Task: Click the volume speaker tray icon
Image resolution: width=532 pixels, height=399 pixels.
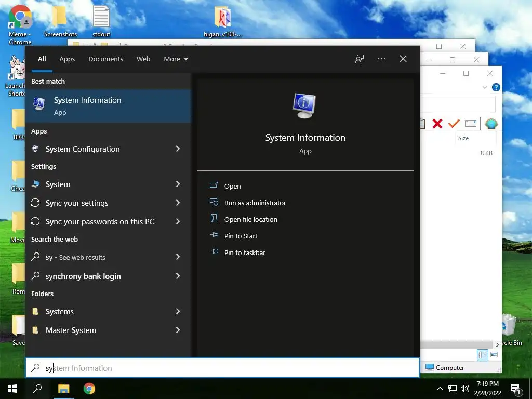Action: click(x=465, y=389)
